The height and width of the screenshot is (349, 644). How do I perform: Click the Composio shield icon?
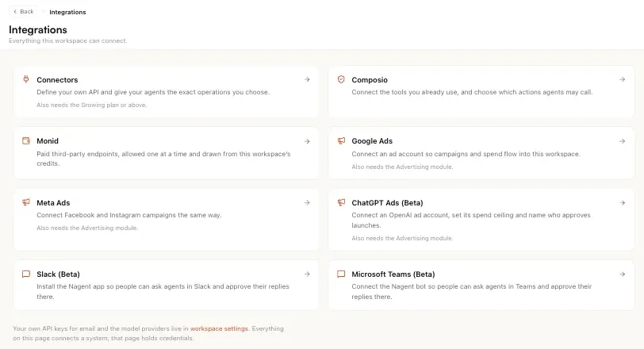[x=341, y=79]
